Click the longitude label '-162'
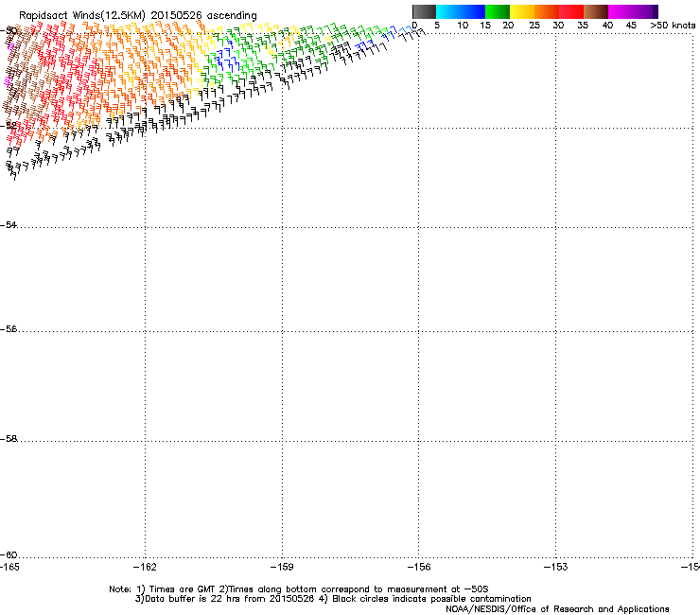Image resolution: width=700 pixels, height=615 pixels. point(145,567)
